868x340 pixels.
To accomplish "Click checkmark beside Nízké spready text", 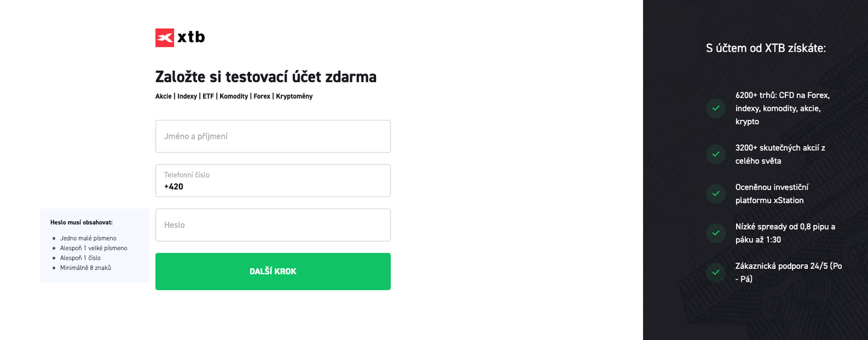I will click(715, 233).
